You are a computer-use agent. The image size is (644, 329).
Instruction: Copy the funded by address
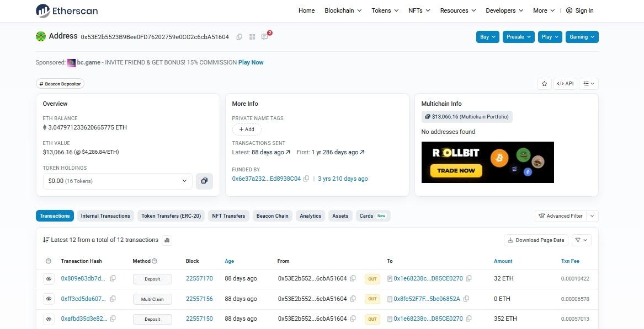[x=306, y=178]
